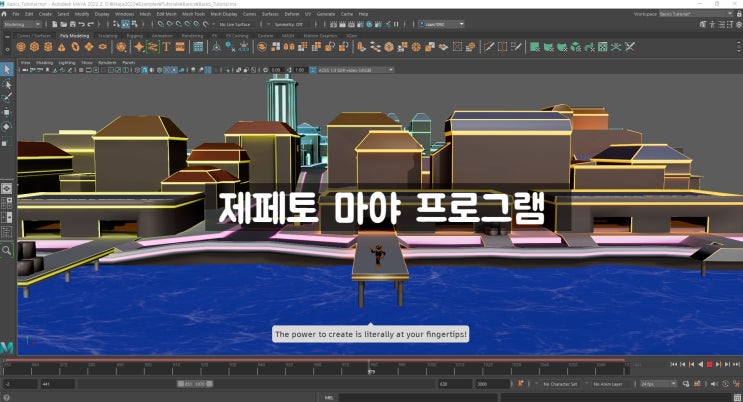The height and width of the screenshot is (402, 743).
Task: Click the first green UV planar shelf icon
Action: [x=535, y=47]
